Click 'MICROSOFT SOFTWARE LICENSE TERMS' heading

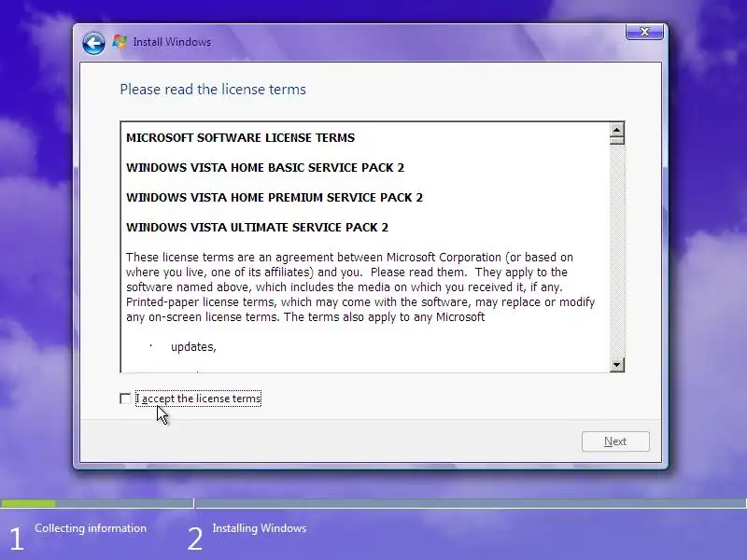pyautogui.click(x=241, y=137)
